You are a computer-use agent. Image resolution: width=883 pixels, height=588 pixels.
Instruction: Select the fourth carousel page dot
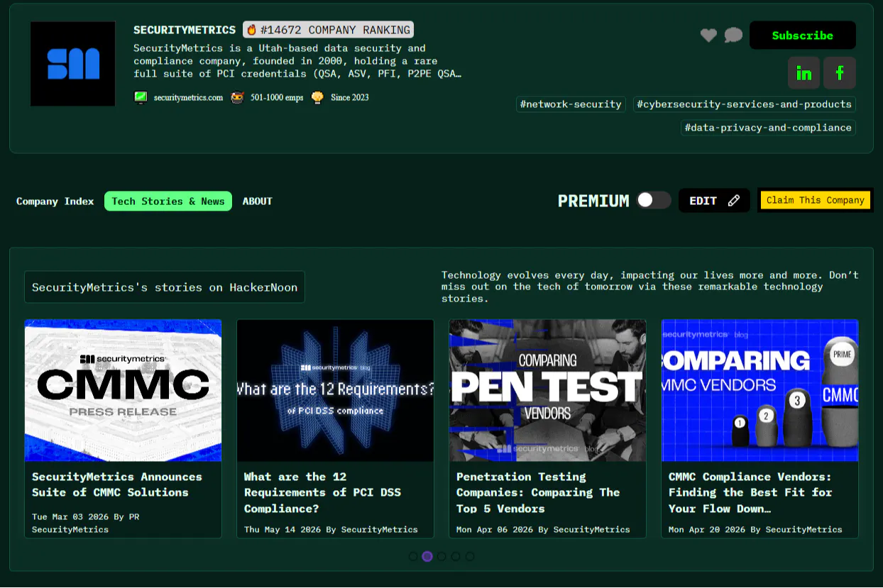pos(456,556)
